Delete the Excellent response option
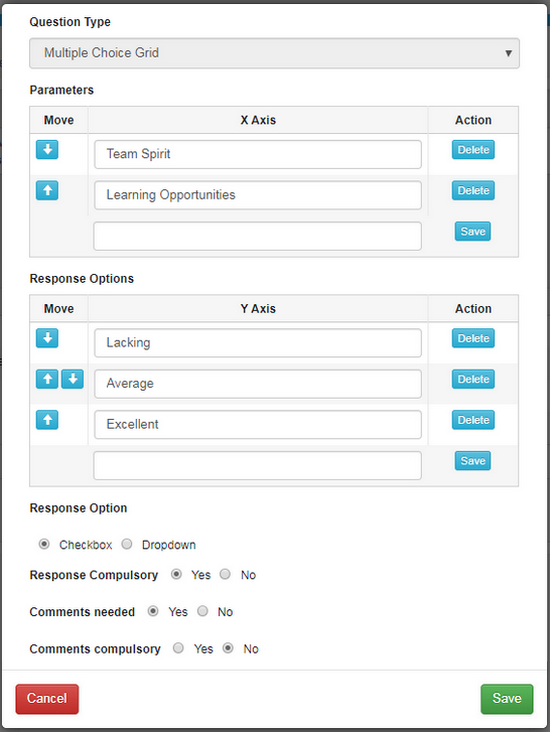The image size is (550, 732). coord(473,420)
